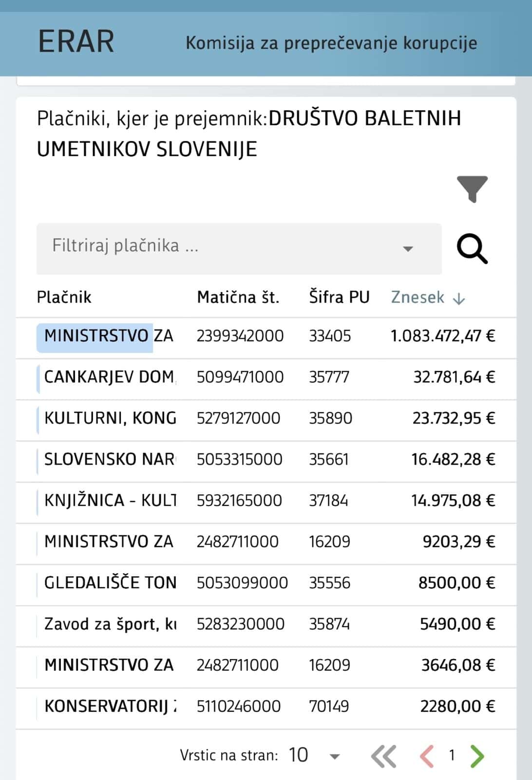The width and height of the screenshot is (532, 780).
Task: Sort by Matična št. column header
Action: (x=238, y=297)
